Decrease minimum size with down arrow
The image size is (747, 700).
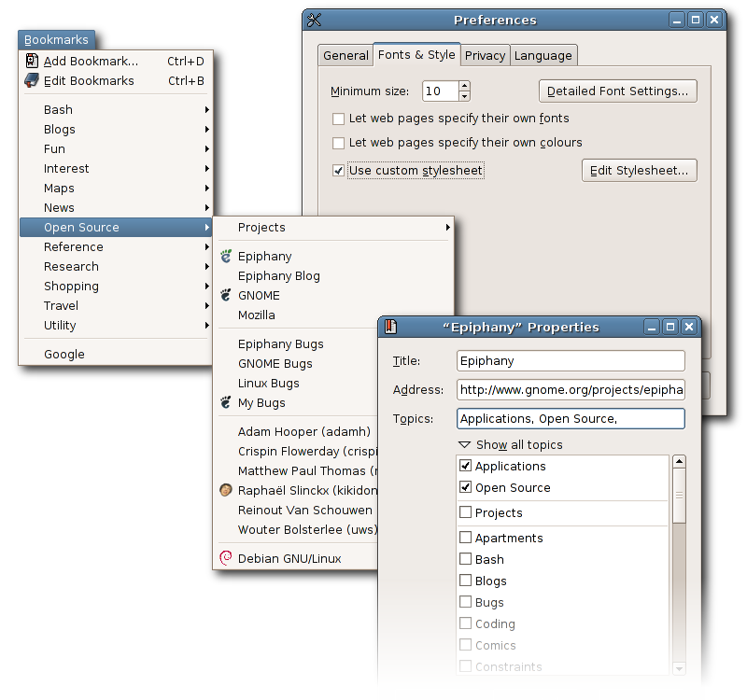pyautogui.click(x=464, y=96)
